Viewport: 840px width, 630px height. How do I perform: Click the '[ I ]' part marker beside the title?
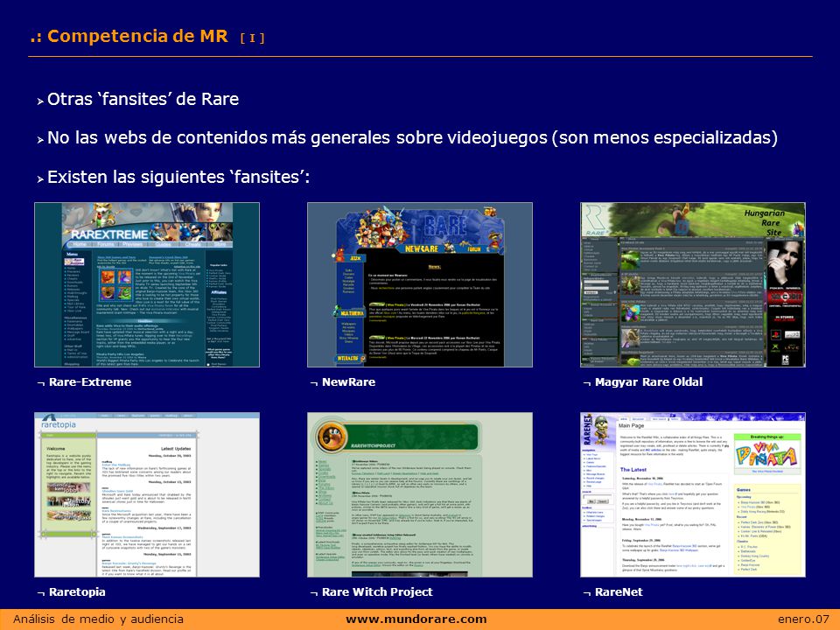click(x=252, y=38)
